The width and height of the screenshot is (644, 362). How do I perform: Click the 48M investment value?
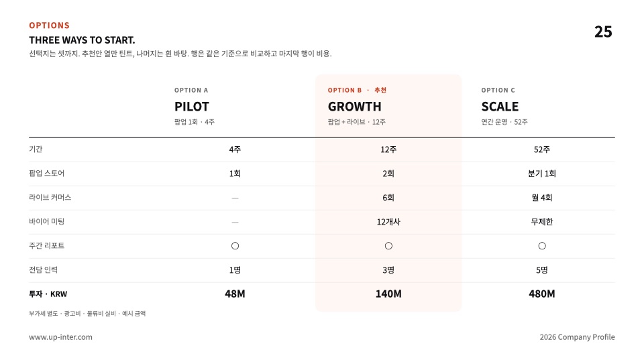(x=235, y=294)
